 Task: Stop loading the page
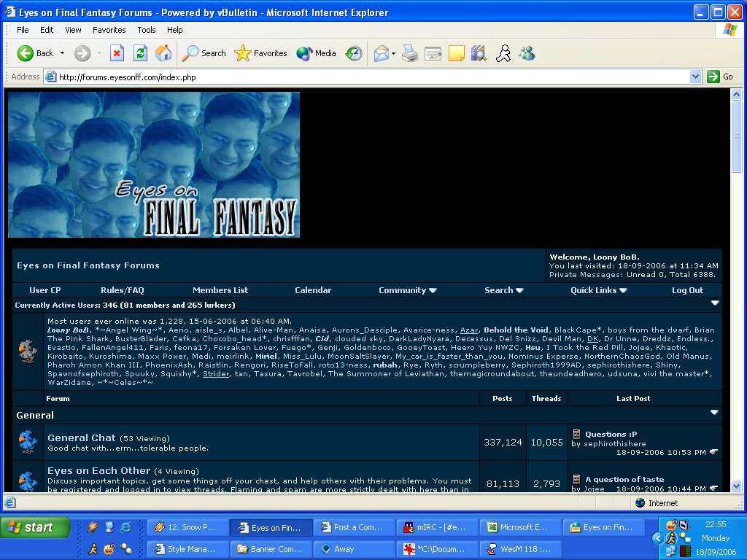[117, 52]
